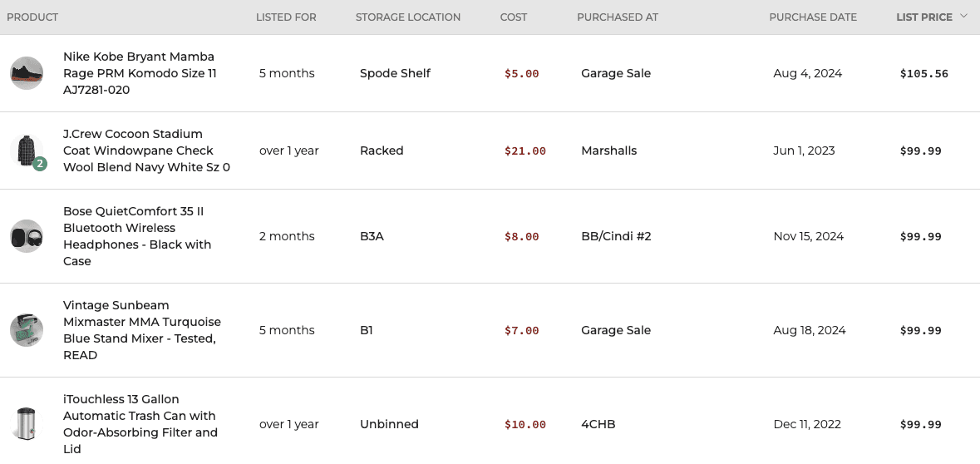This screenshot has width=980, height=464.
Task: Select the B3A storage location
Action: (x=372, y=236)
